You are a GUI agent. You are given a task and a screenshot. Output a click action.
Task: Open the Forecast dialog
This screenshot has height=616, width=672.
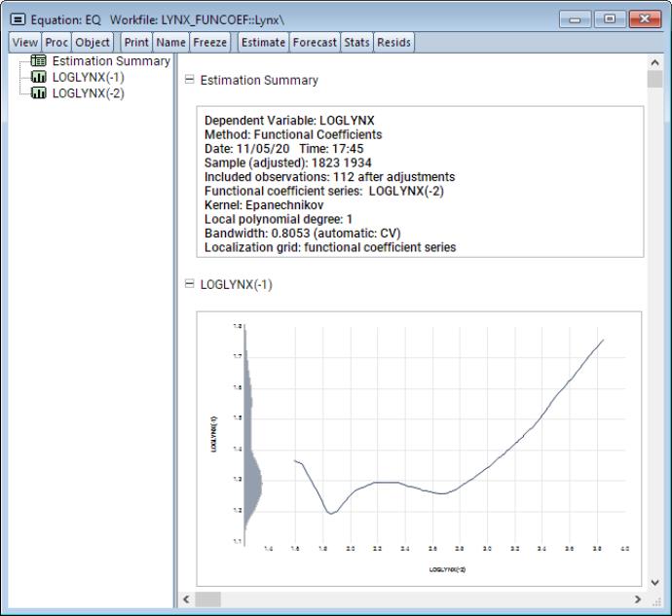(x=314, y=43)
